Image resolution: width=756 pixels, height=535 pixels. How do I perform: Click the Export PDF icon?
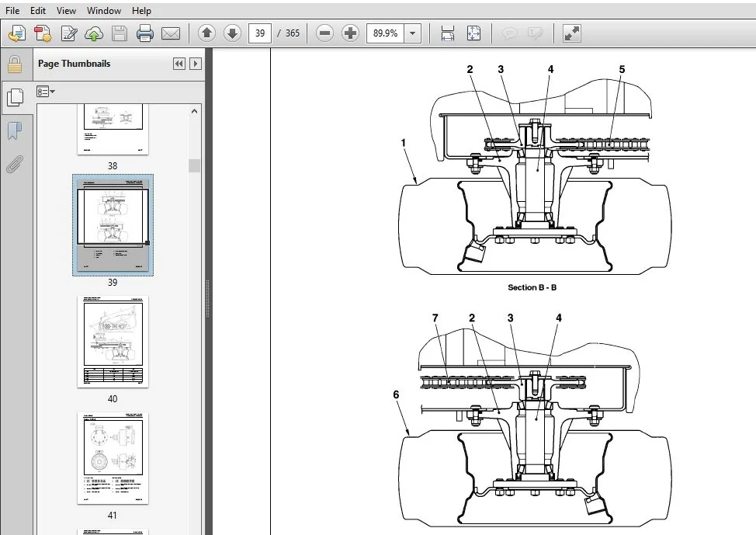pos(43,33)
